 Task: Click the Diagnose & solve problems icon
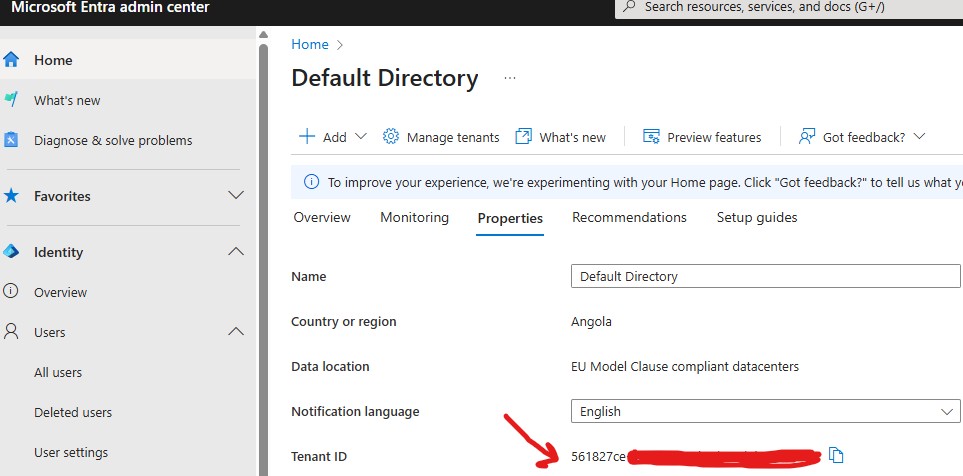click(x=11, y=140)
